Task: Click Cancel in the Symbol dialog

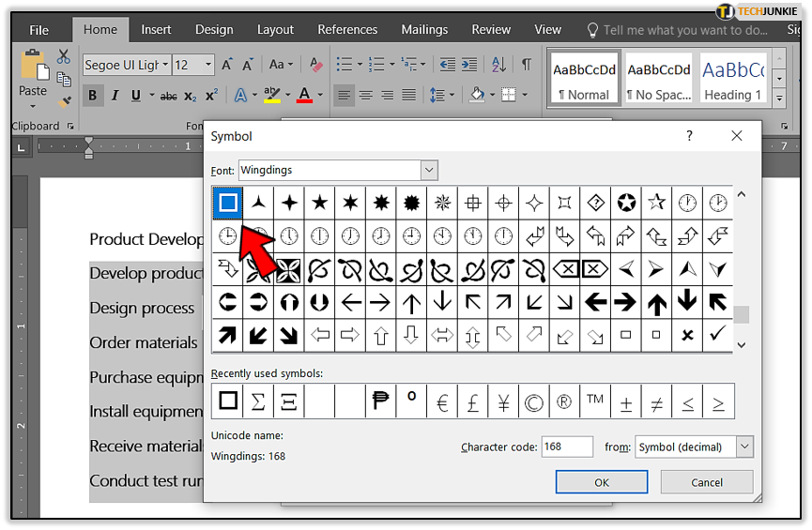Action: (706, 482)
